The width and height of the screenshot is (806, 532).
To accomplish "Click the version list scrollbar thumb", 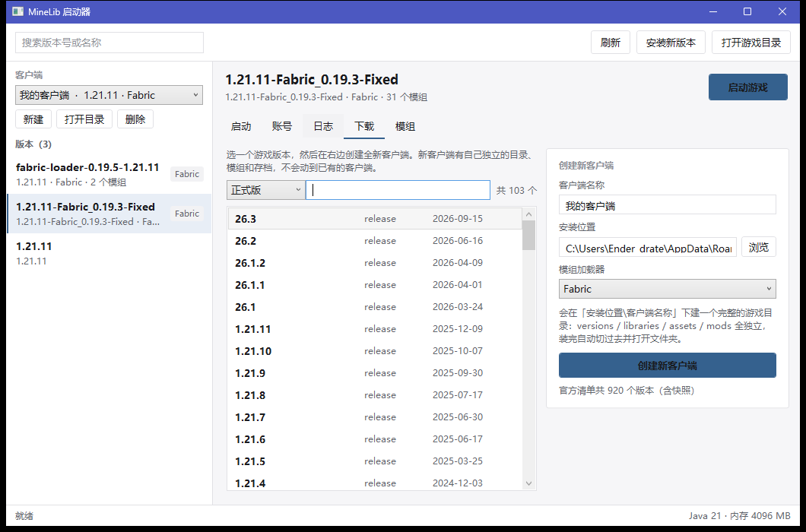I will tap(528, 236).
